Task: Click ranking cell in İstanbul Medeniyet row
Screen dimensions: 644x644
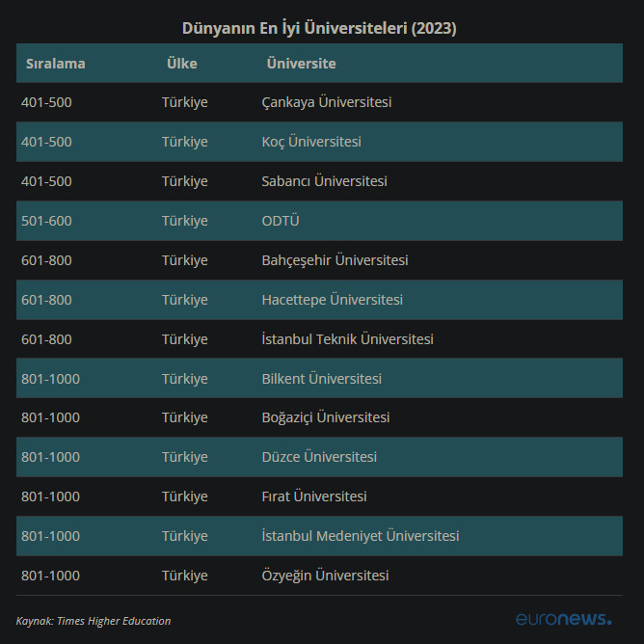Action: click(x=50, y=536)
